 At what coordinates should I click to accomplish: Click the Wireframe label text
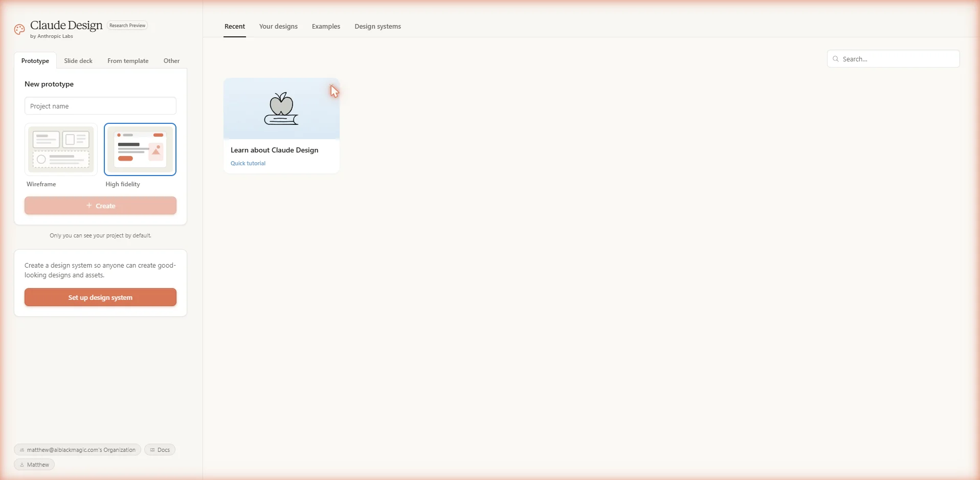[x=41, y=184]
